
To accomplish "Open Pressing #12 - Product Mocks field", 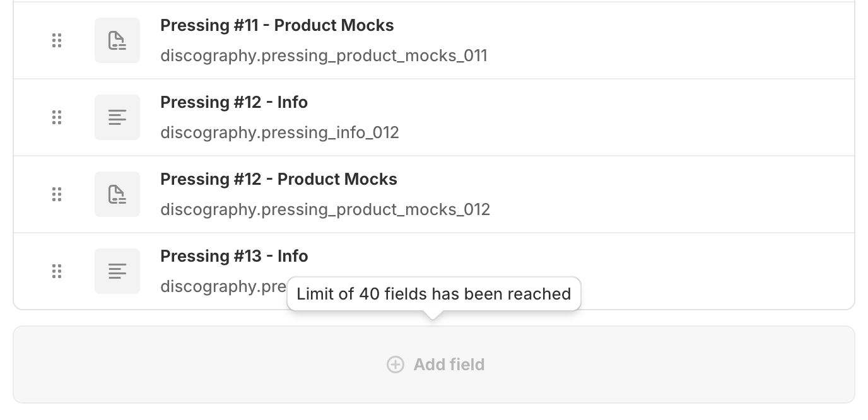I will point(278,179).
